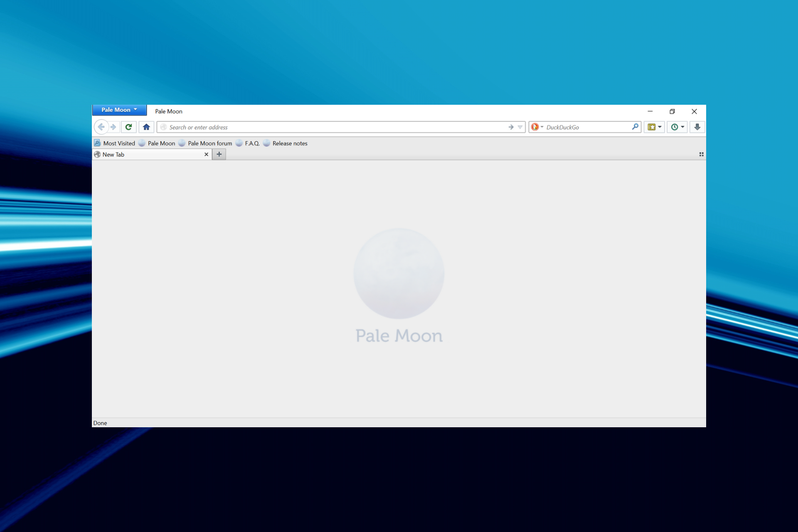Minimize the Pale Moon window
The width and height of the screenshot is (798, 532).
pyautogui.click(x=650, y=111)
